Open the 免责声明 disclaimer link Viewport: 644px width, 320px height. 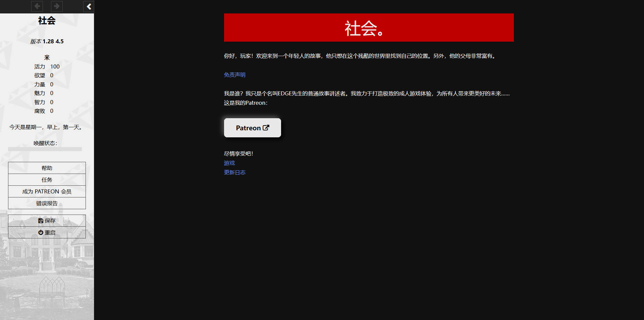point(234,75)
